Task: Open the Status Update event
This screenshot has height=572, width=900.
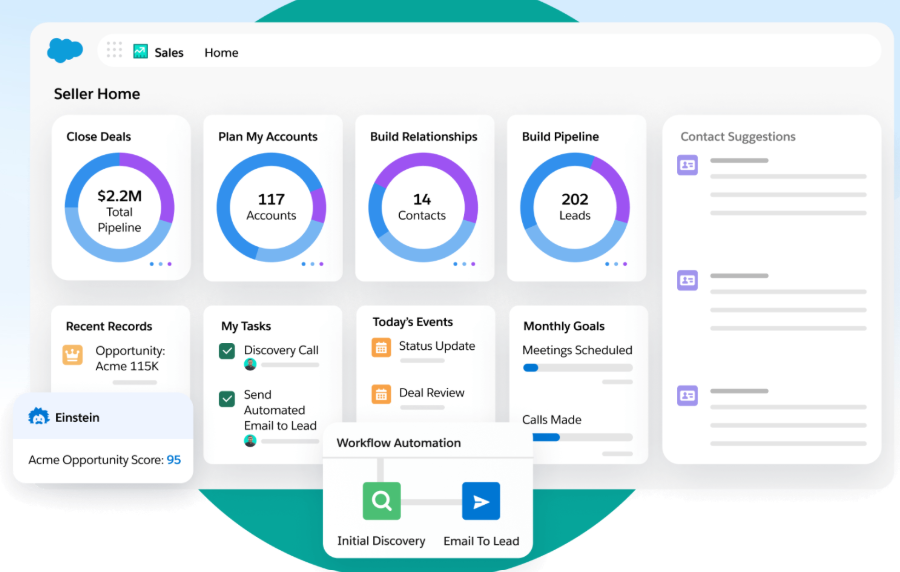Action: tap(437, 346)
